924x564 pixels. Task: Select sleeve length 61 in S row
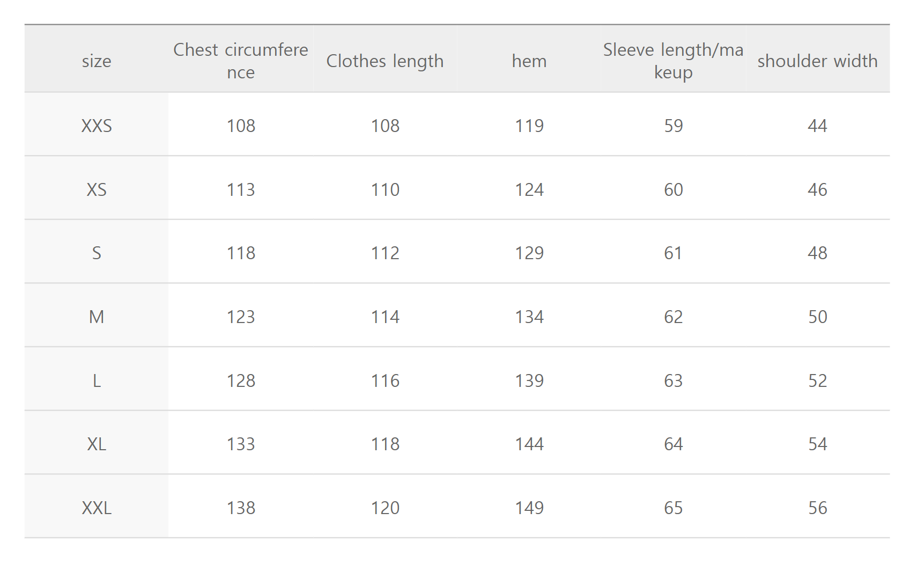pos(673,253)
